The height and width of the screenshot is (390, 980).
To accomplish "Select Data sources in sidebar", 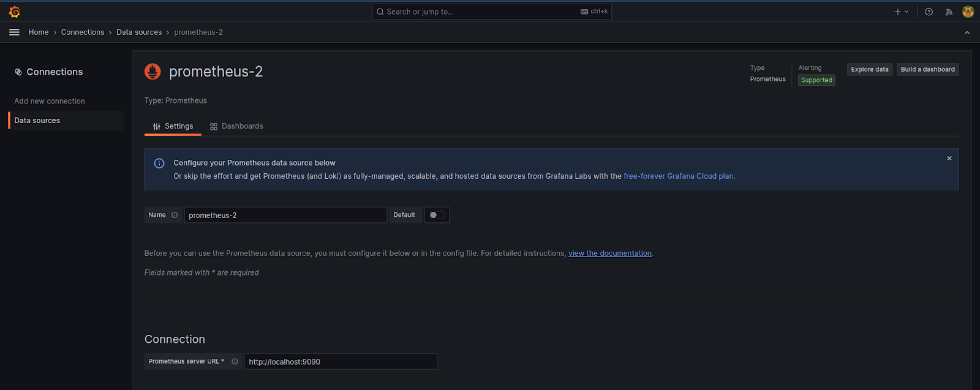I will click(66, 121).
